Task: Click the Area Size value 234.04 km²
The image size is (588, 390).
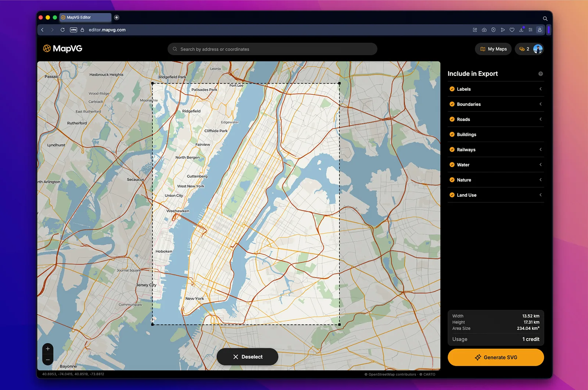Action: click(528, 329)
